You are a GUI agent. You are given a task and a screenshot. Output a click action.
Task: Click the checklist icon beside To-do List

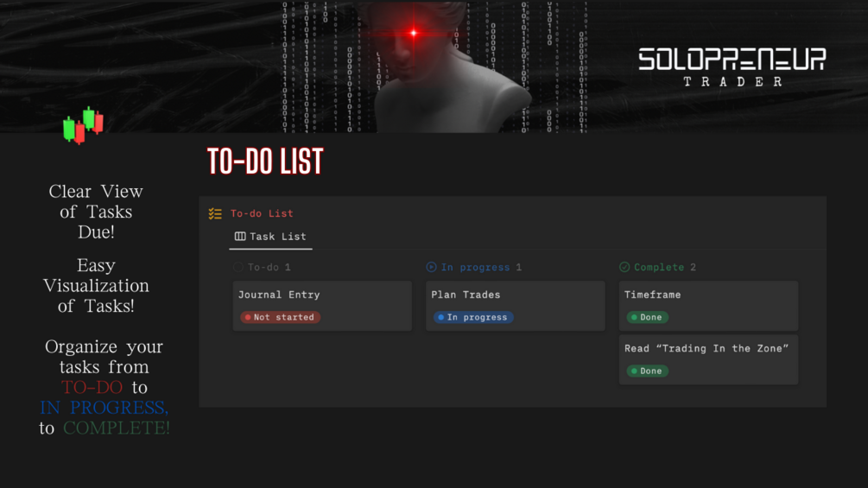pos(215,213)
